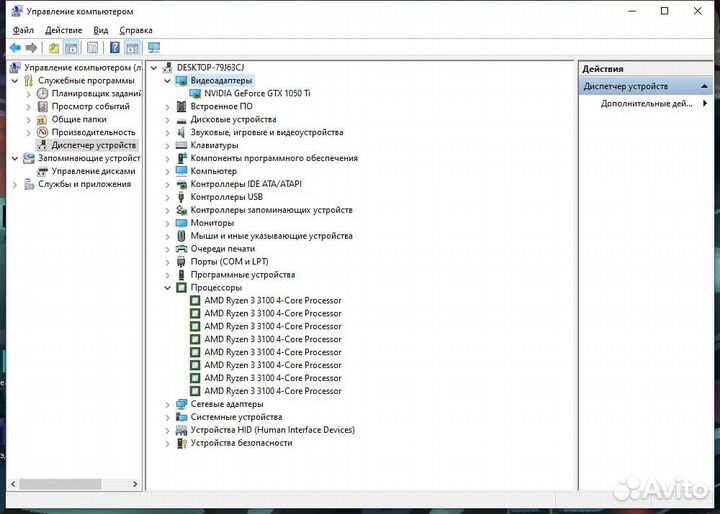Collapse the Диспетчер устройств actions header

coord(704,86)
